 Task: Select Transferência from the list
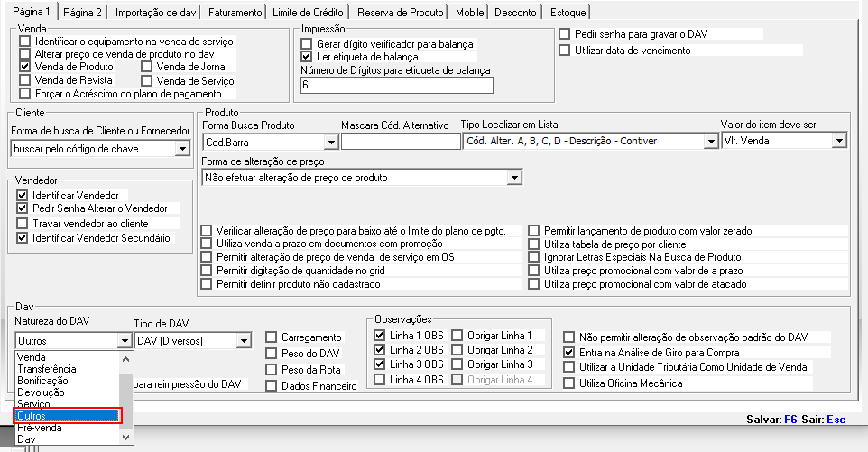[x=67, y=369]
